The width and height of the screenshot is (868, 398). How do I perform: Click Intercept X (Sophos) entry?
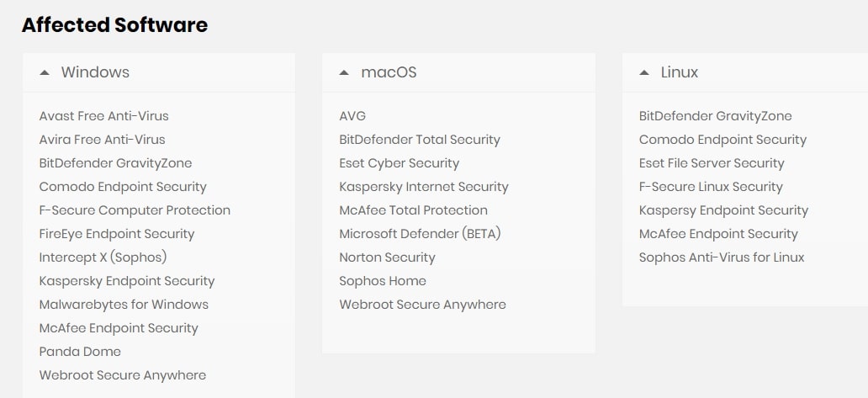[103, 257]
